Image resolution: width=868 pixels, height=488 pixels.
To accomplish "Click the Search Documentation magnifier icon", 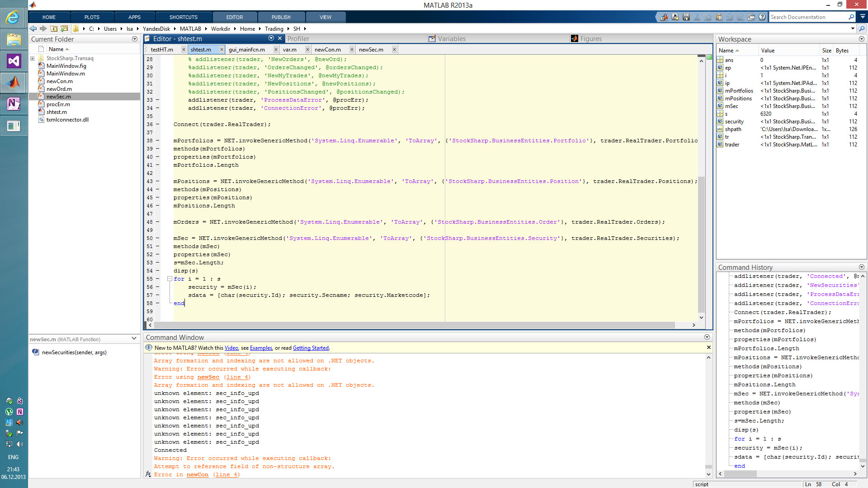I will coord(851,17).
